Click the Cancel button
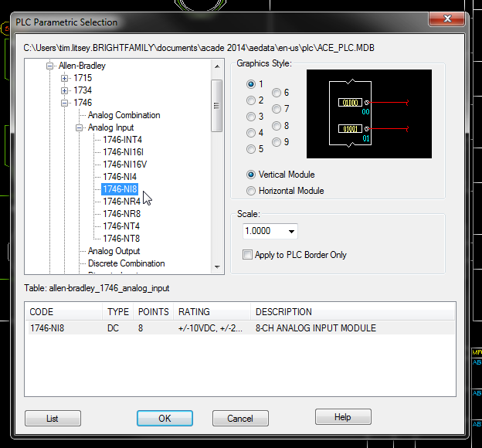 click(240, 418)
